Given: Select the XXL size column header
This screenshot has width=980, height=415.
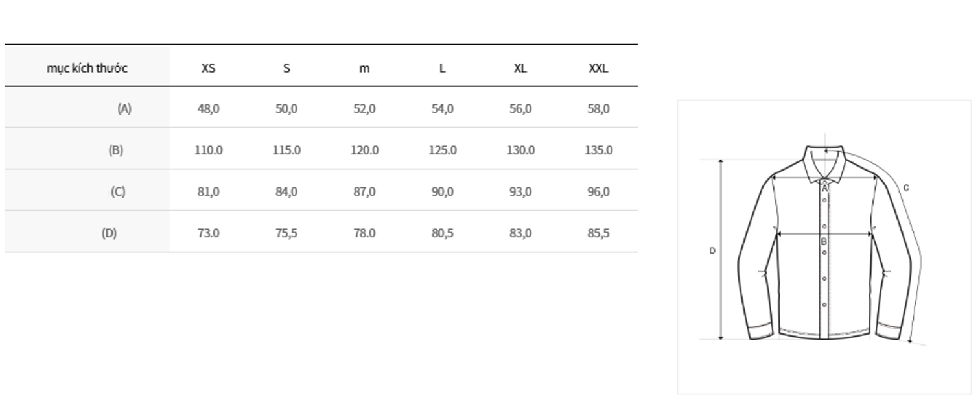Looking at the screenshot, I should coord(598,68).
